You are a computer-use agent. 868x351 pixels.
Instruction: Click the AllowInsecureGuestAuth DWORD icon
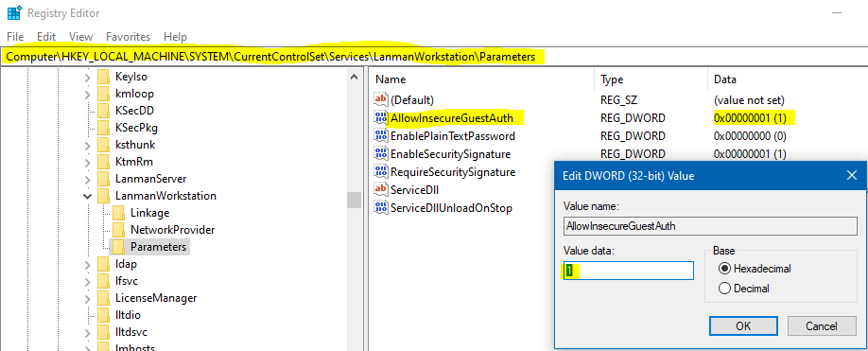pyautogui.click(x=381, y=117)
